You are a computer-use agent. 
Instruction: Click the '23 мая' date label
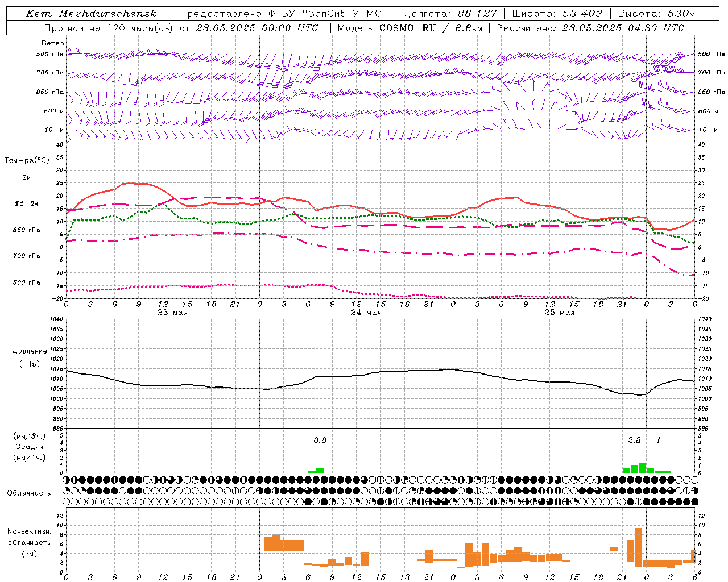point(172,313)
